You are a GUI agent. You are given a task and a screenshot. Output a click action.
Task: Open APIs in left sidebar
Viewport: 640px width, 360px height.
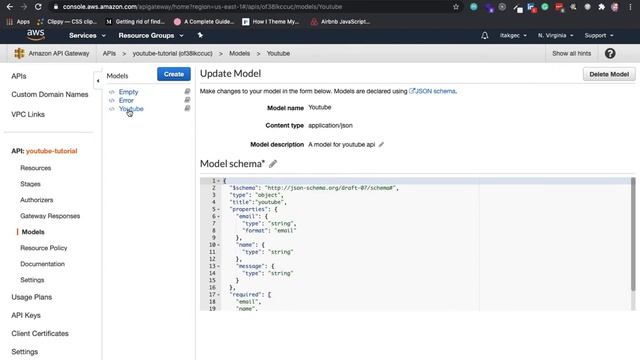(19, 76)
